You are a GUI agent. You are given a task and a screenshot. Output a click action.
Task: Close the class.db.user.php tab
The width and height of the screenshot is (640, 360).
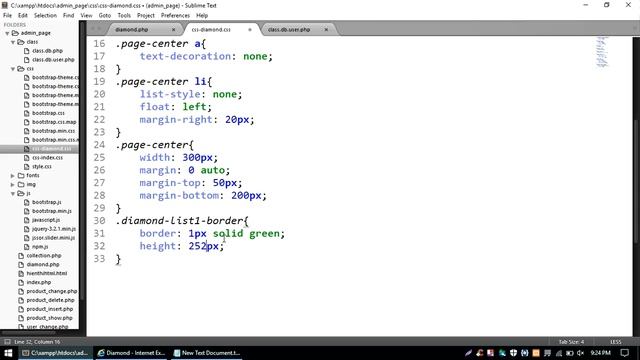click(x=326, y=30)
